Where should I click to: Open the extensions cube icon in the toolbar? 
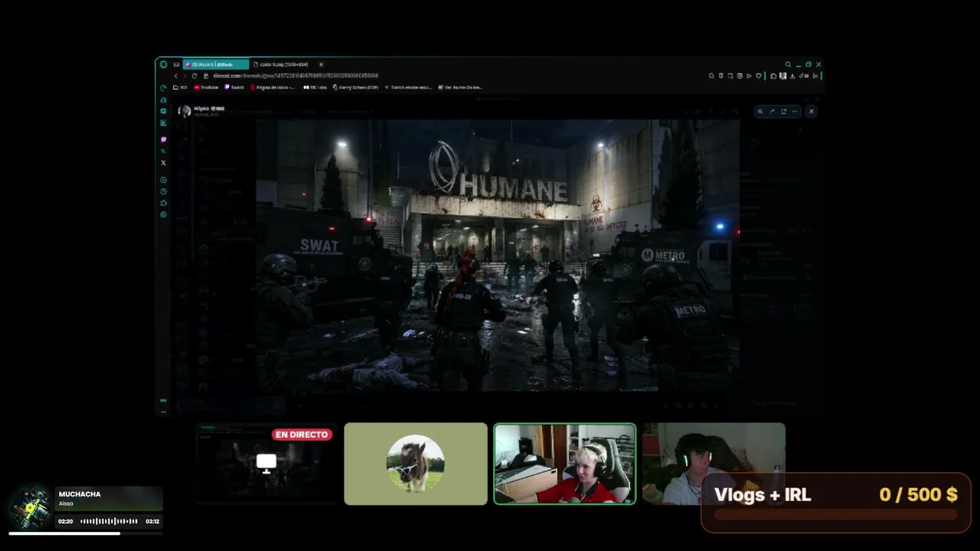pyautogui.click(x=773, y=76)
